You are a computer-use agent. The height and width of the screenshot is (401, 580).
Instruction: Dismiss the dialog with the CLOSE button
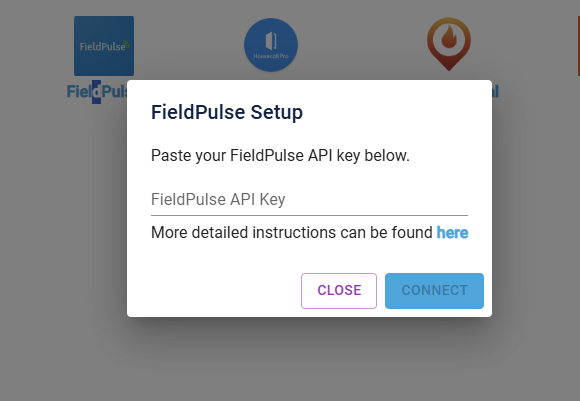point(339,291)
